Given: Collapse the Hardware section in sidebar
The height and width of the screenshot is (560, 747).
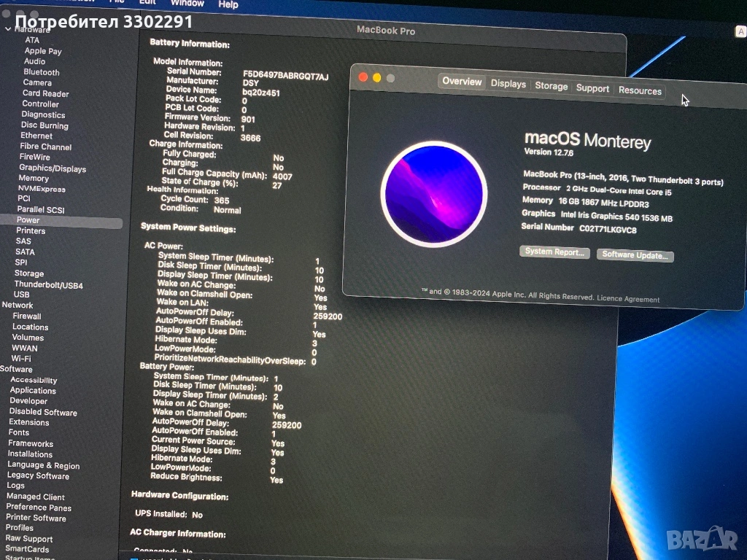Looking at the screenshot, I should click(8, 29).
